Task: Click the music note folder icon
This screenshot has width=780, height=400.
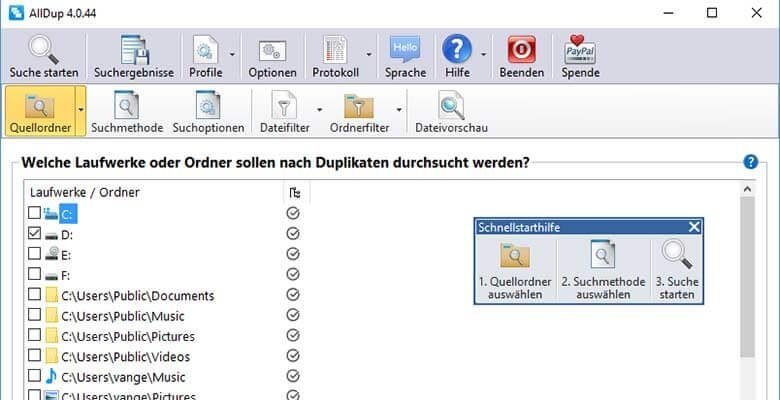Action: [51, 376]
